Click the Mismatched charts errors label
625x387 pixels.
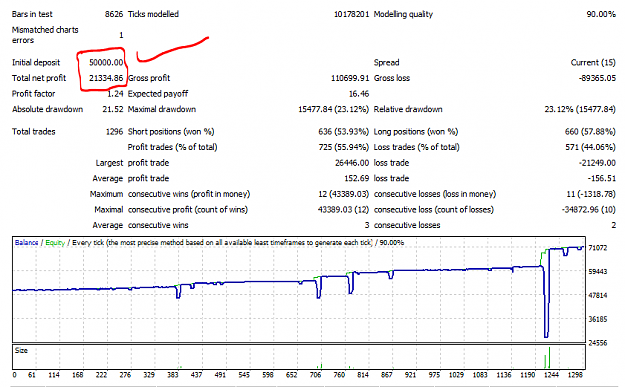(x=45, y=35)
